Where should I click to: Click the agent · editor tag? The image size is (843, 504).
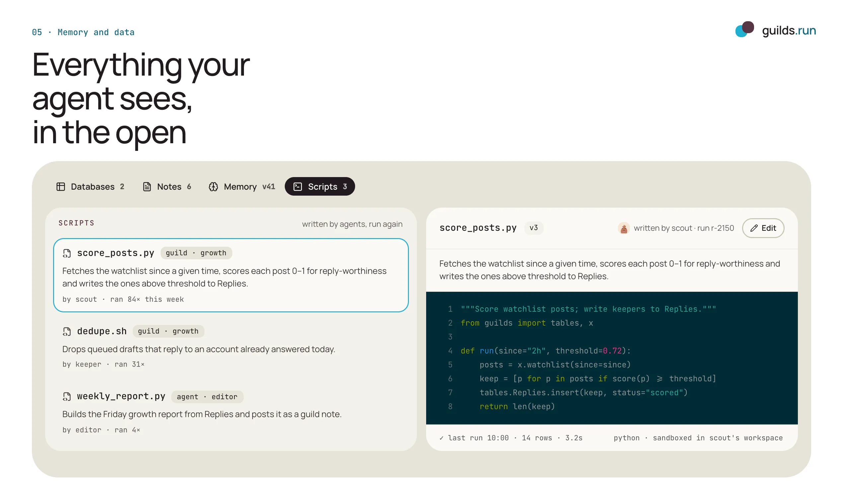pos(207,397)
